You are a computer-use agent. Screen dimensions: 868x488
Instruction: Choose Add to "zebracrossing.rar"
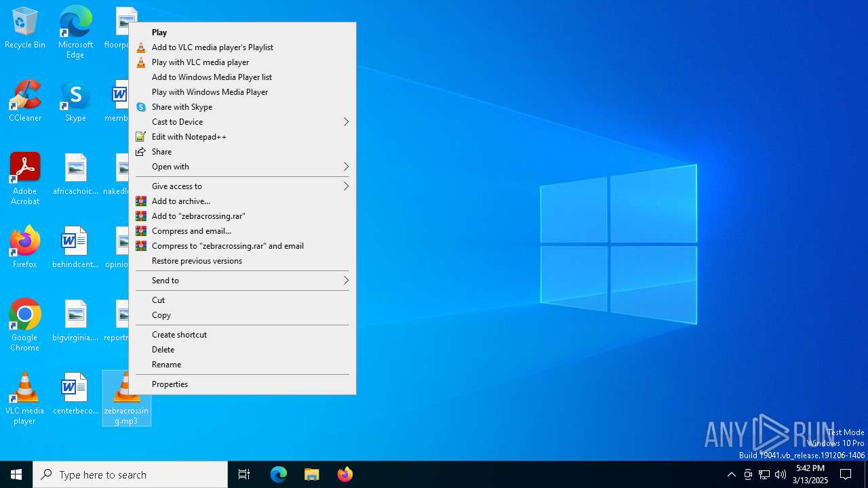click(242, 216)
